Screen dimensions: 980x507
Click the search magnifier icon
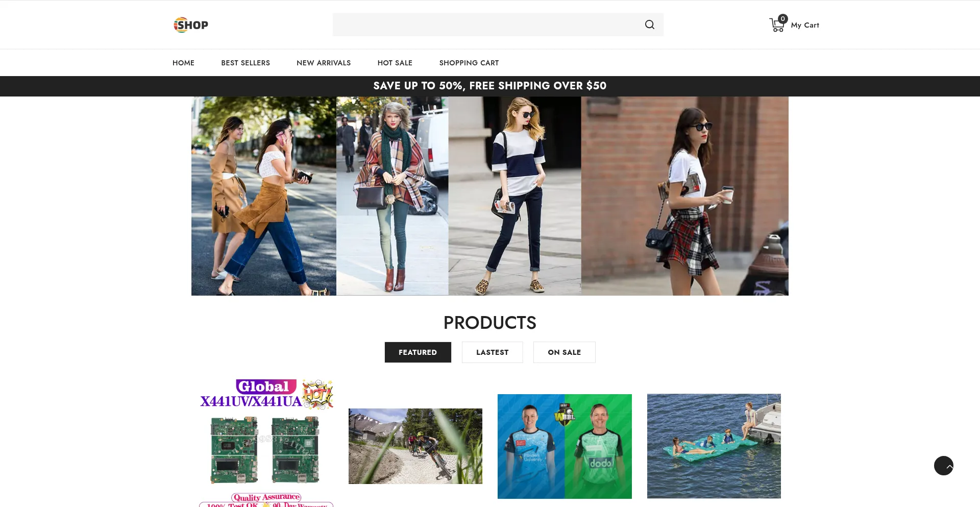(x=649, y=25)
